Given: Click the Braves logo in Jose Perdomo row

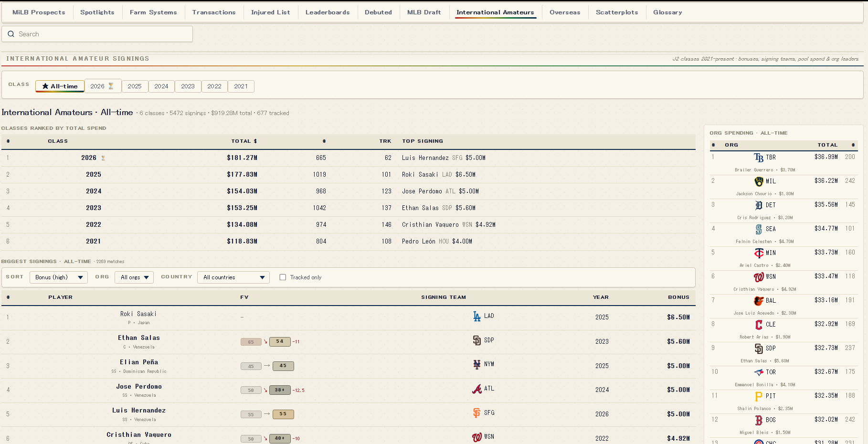Looking at the screenshot, I should click(476, 389).
